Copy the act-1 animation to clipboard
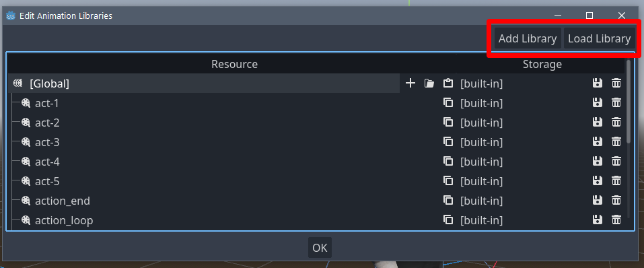 pyautogui.click(x=448, y=103)
